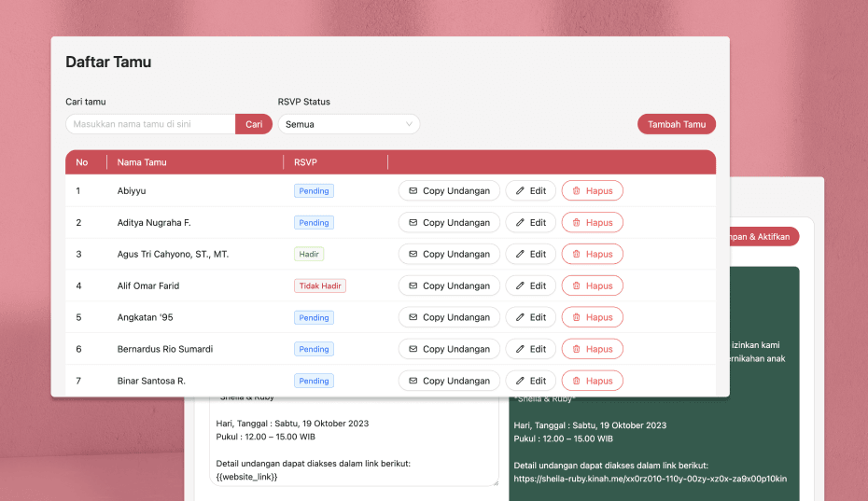868x501 pixels.
Task: Open the RSVP Status dropdown
Action: pyautogui.click(x=348, y=124)
